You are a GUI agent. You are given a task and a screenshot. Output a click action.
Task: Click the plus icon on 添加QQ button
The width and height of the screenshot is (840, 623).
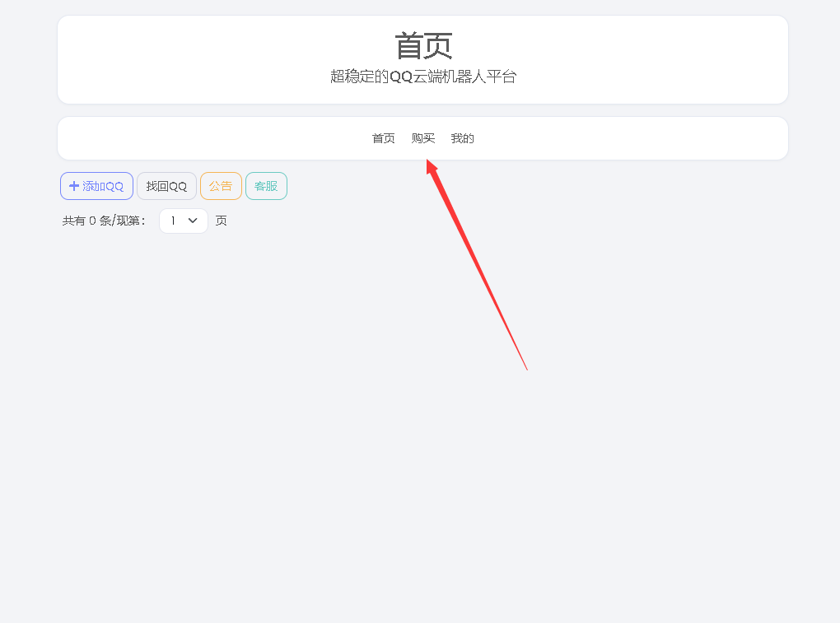(73, 186)
